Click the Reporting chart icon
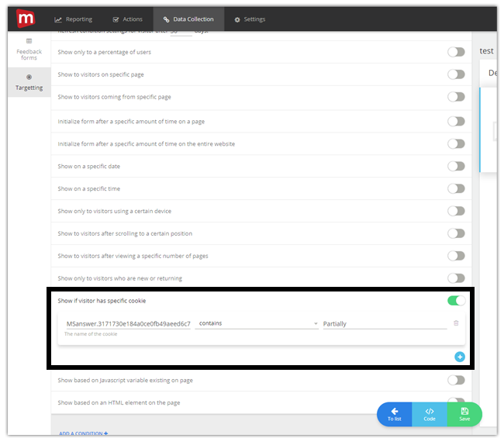 [x=58, y=19]
